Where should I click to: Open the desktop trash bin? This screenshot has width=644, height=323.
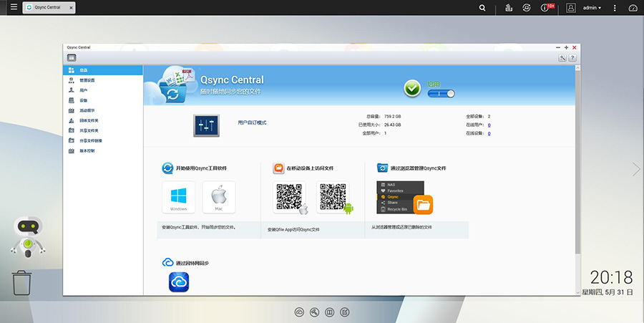(22, 283)
